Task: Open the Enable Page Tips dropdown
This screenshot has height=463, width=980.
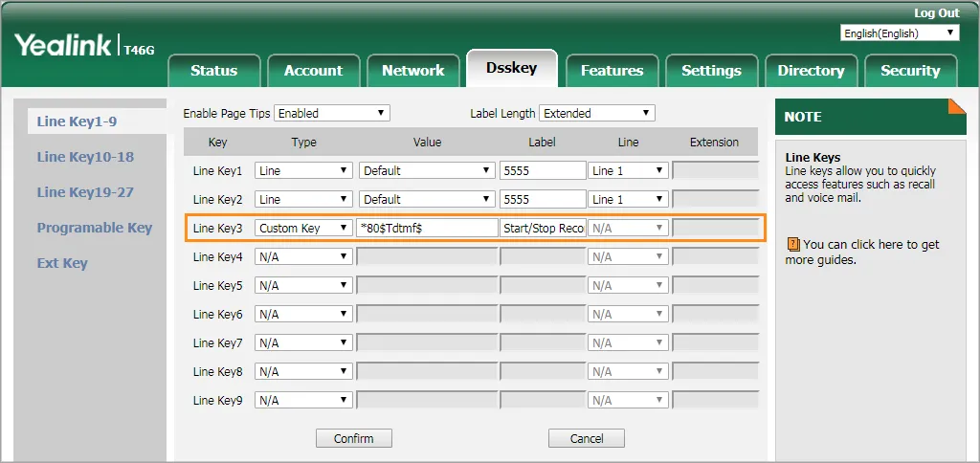Action: tap(332, 113)
